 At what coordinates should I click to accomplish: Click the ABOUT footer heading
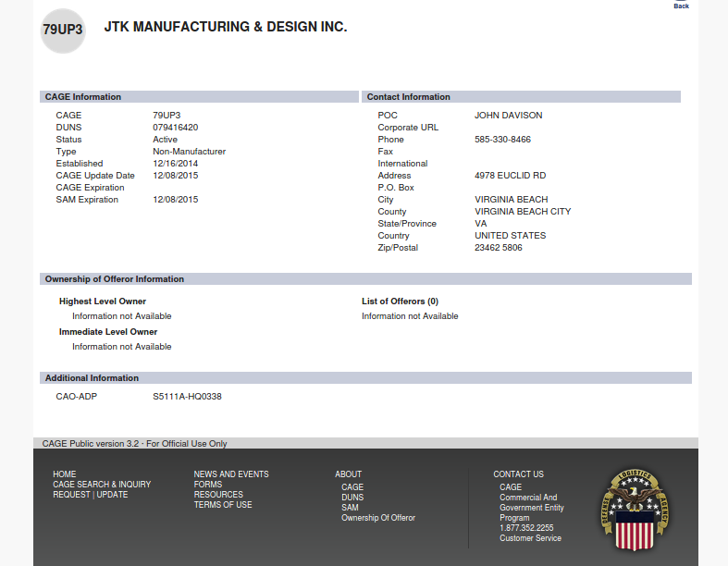[x=348, y=474]
